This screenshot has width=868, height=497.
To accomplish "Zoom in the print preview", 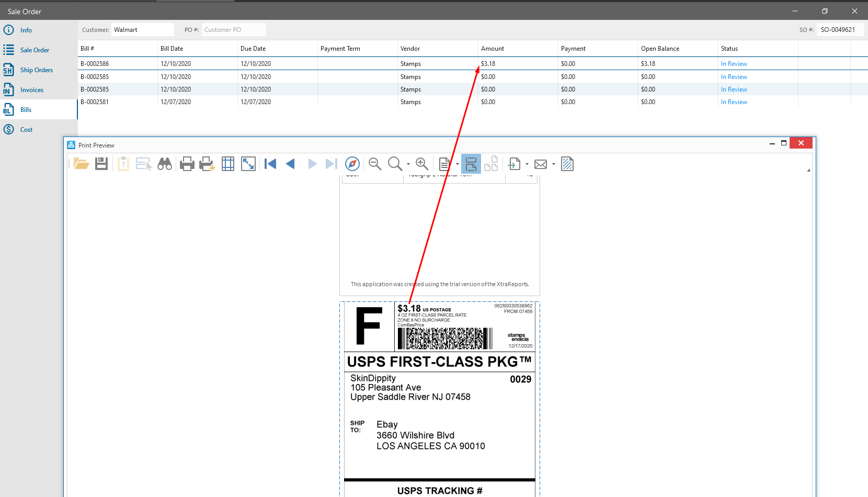I will [422, 164].
